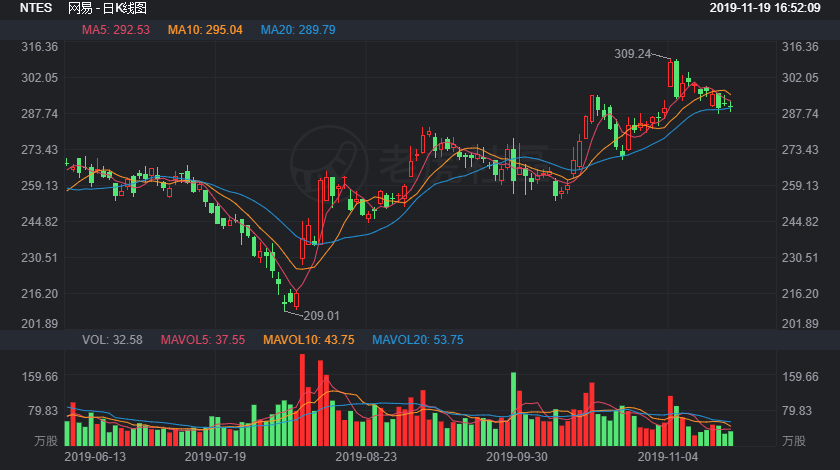Click the MA5 292.53 indicator label
Viewport: 840px width, 470px height.
116,30
